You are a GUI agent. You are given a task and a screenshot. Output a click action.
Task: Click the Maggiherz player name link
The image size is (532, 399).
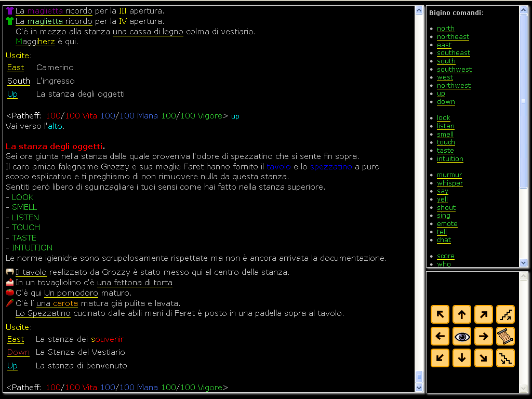pos(35,41)
